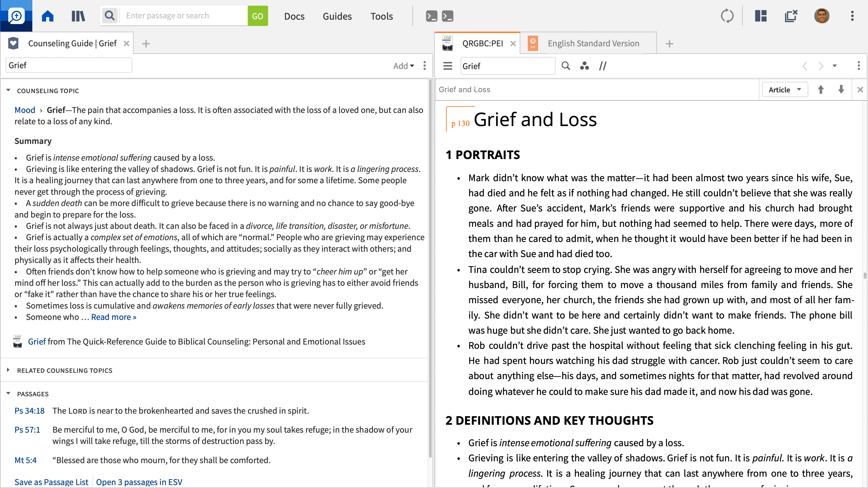Open resource panel kebab menu

(x=859, y=65)
